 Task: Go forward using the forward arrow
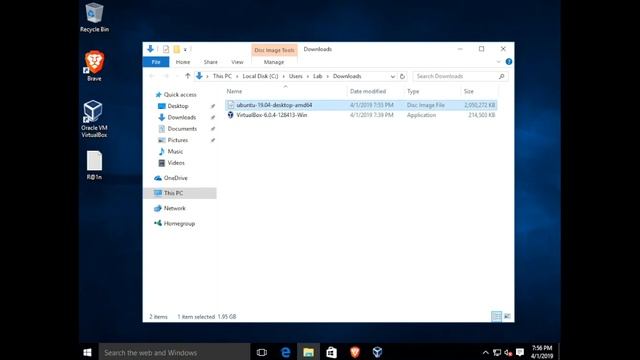[166, 76]
